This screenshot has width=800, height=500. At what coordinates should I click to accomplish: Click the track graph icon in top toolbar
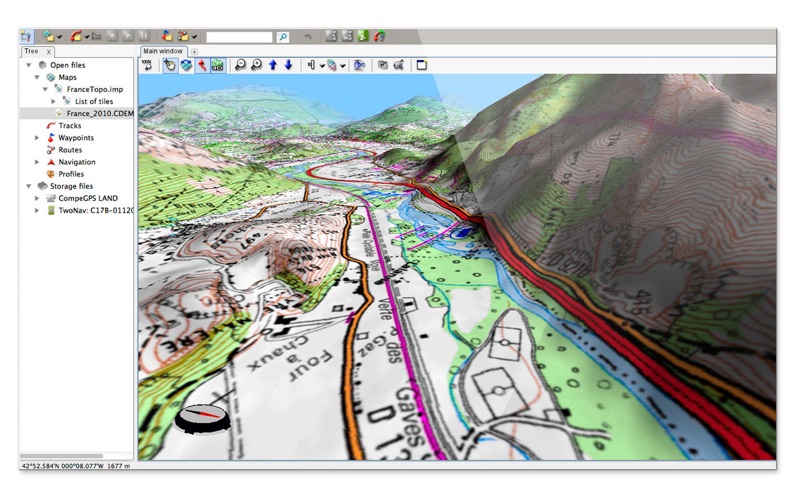(x=96, y=36)
